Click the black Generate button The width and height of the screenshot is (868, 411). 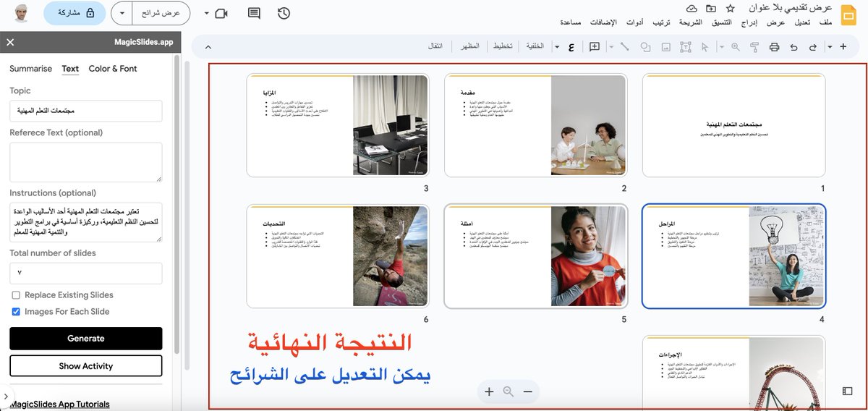86,339
